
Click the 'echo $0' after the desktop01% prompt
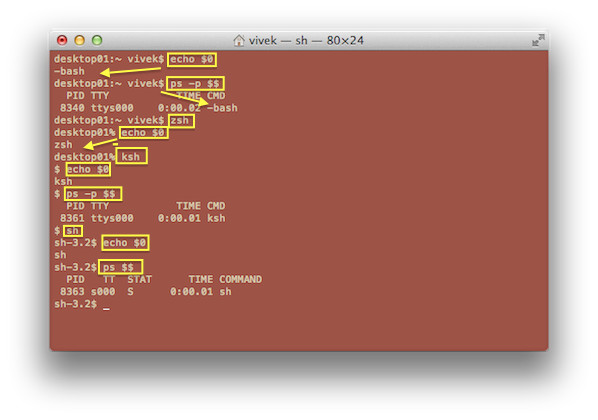143,133
